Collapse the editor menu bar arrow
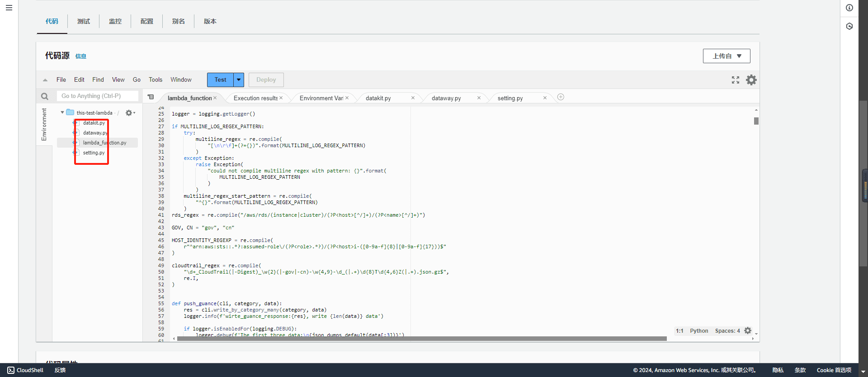This screenshot has height=377, width=868. coord(45,80)
